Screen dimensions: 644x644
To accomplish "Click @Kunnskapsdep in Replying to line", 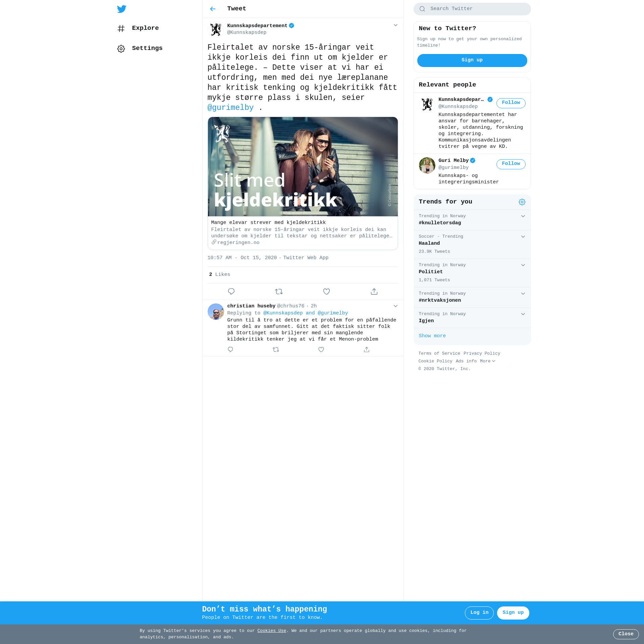I will coord(283,313).
